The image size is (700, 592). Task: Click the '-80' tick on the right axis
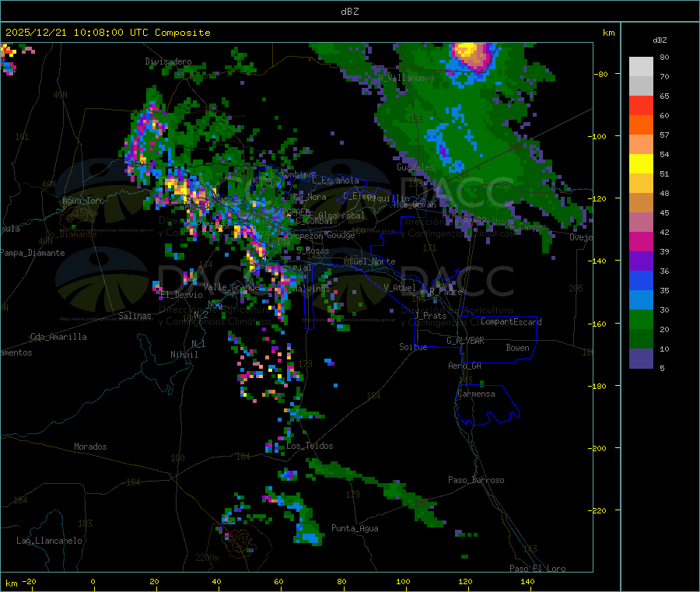[601, 74]
